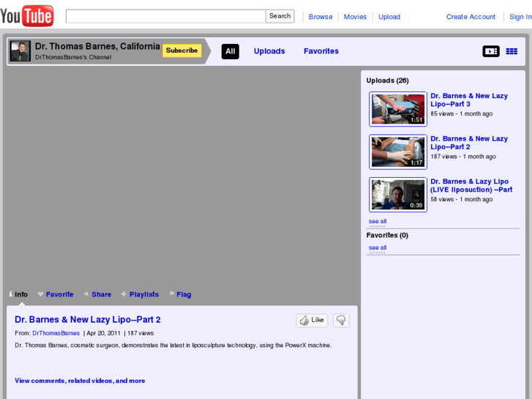This screenshot has height=399, width=532.
Task: Open the Upload link
Action: tap(389, 17)
